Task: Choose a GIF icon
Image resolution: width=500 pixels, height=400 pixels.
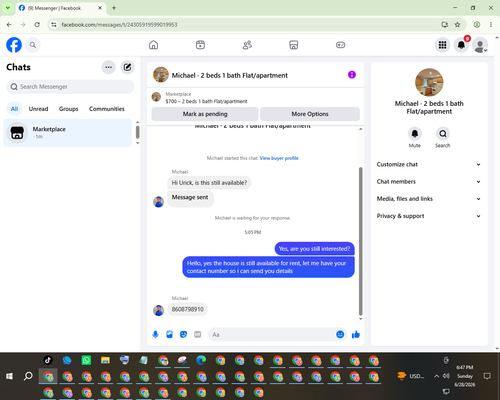Action: 198,334
